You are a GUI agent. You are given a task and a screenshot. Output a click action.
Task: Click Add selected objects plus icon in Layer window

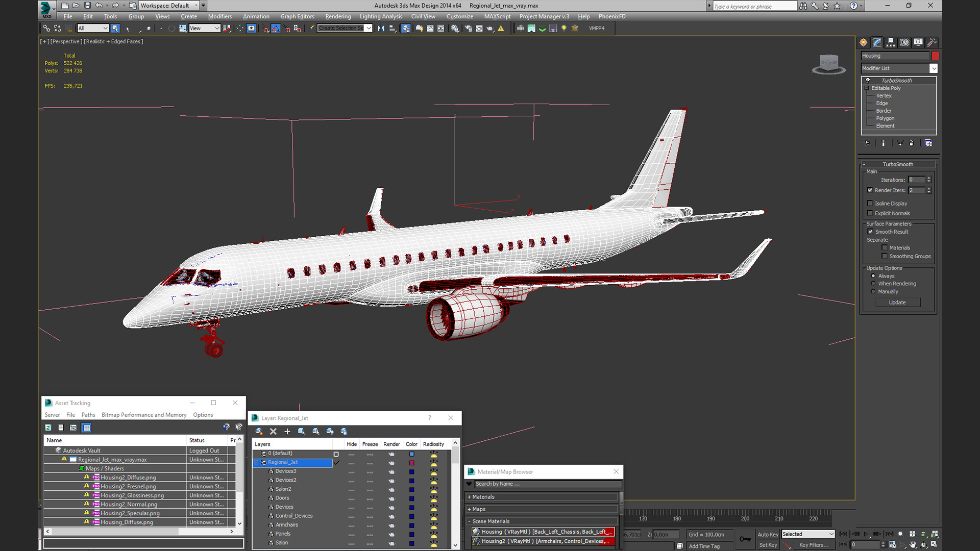click(287, 432)
